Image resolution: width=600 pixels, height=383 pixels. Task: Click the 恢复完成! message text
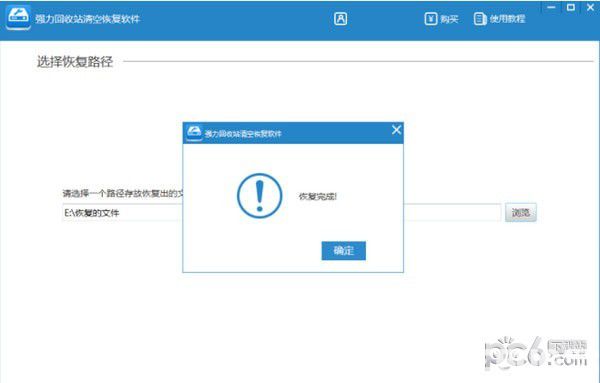317,197
